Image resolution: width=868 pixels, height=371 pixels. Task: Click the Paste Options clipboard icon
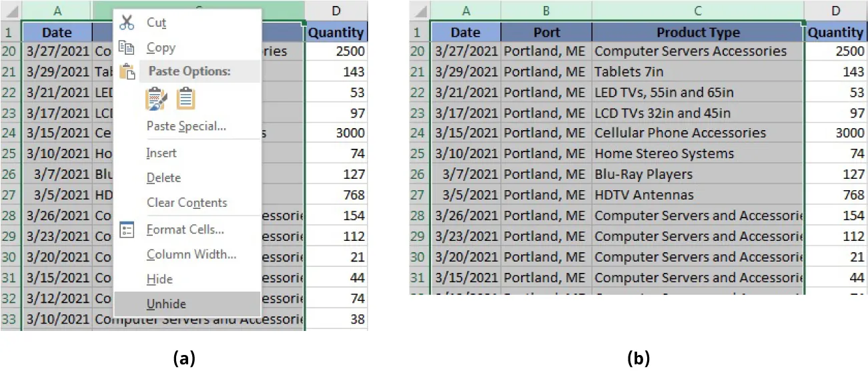127,71
